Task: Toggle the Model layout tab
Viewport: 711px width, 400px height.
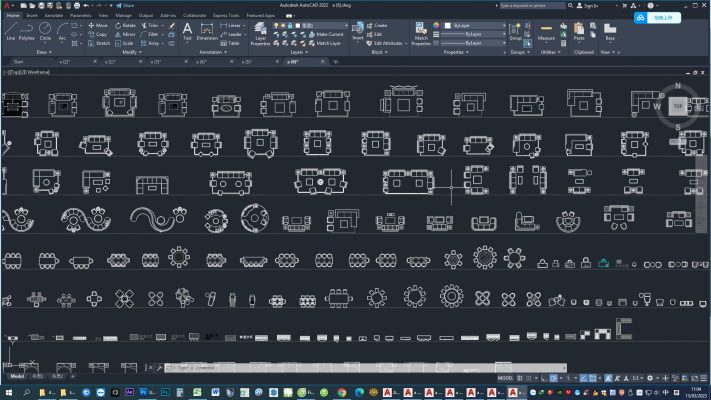Action: point(17,376)
